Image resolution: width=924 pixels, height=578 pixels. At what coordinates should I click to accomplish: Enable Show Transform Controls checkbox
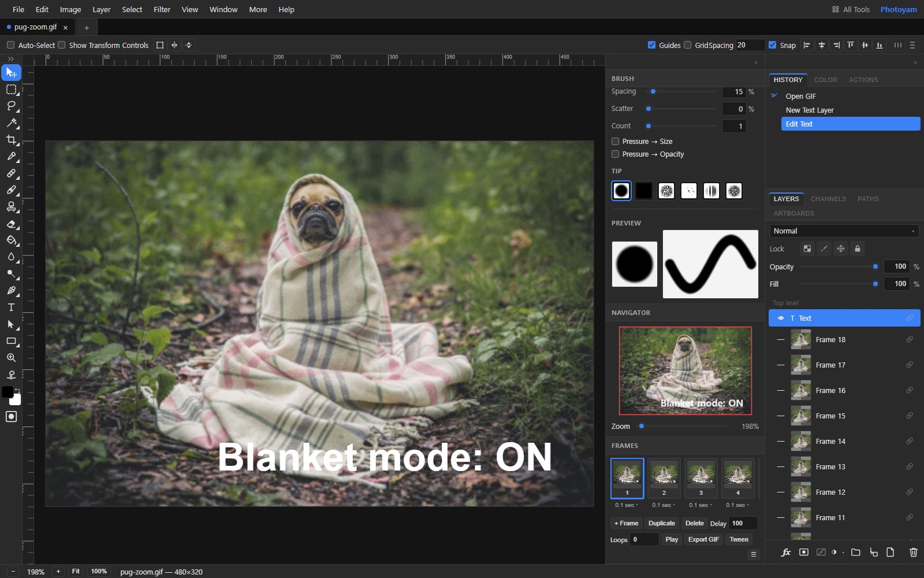(62, 45)
